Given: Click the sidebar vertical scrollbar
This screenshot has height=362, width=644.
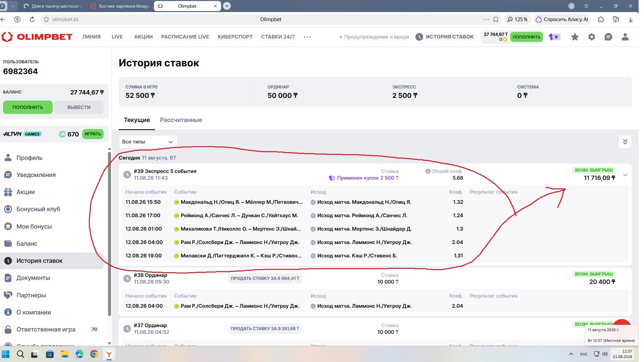Looking at the screenshot, I should point(109,234).
